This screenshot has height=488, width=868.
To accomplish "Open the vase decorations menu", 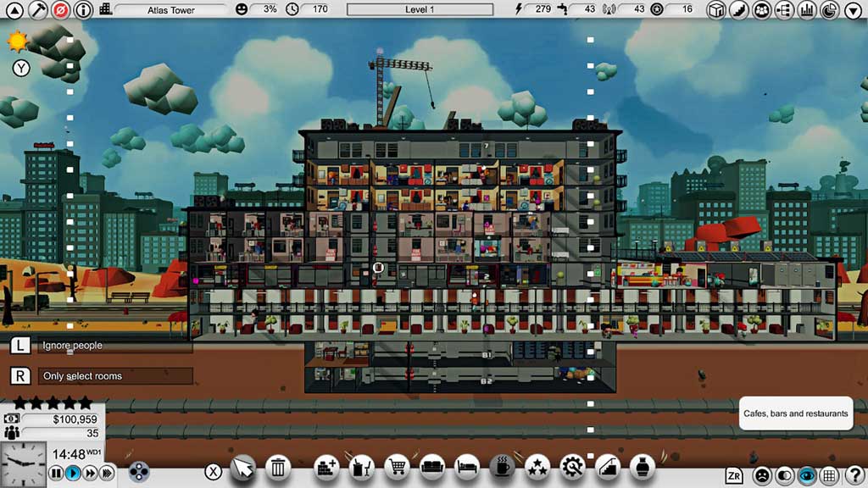I will coord(643,468).
